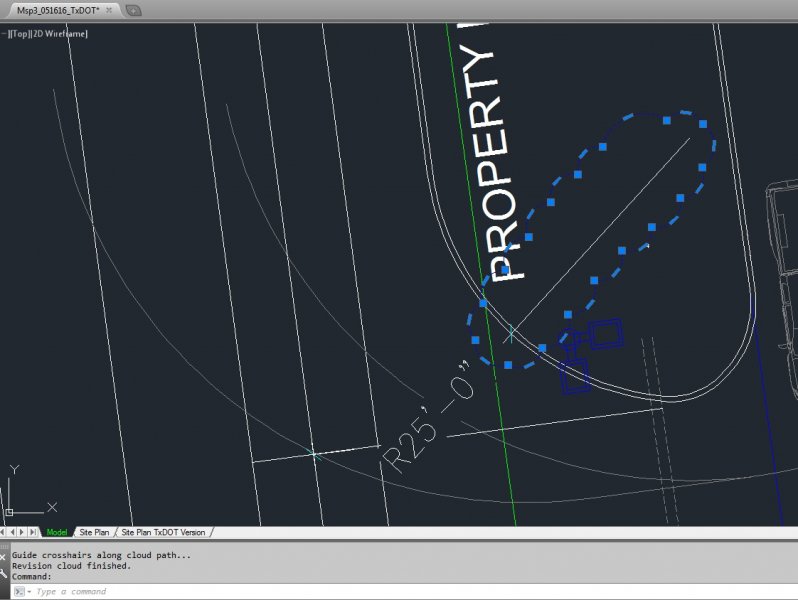Jump to the first layout tab arrow
Viewport: 798px width, 600px height.
point(5,532)
